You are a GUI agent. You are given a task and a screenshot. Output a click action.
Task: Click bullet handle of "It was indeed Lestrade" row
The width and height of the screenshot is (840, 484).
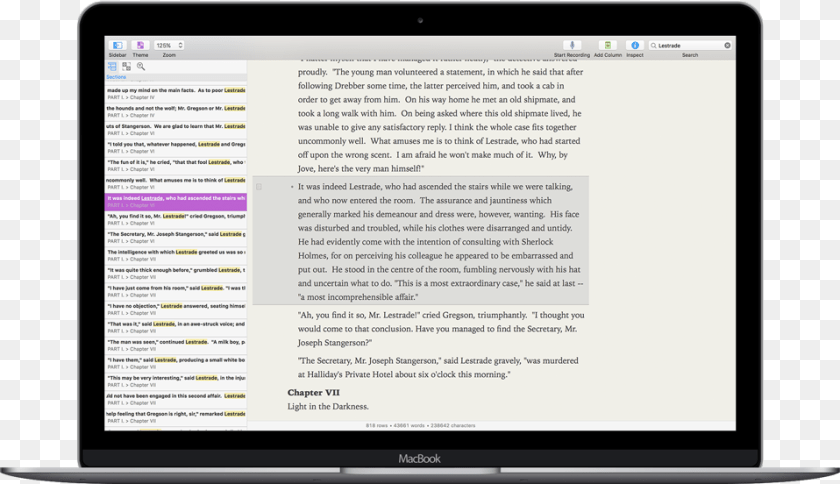292,187
